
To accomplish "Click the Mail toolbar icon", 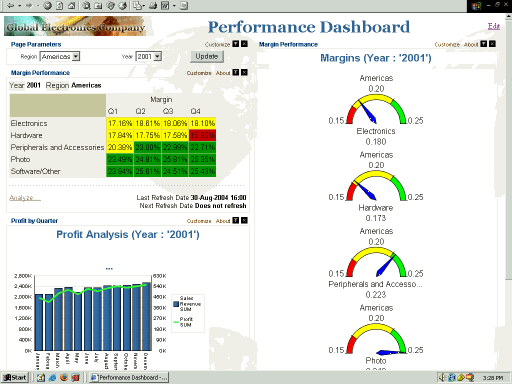I will click(137, 5).
